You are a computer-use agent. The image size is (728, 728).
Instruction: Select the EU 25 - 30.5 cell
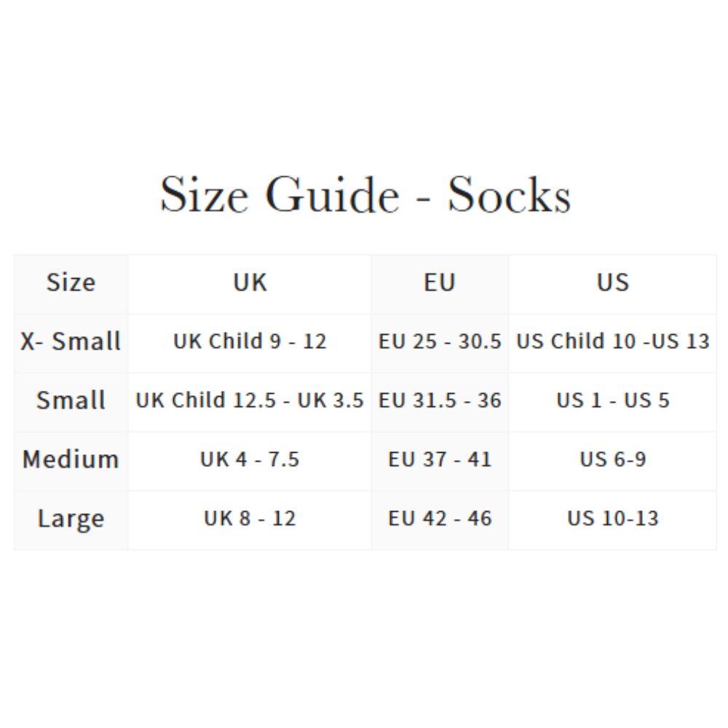pyautogui.click(x=440, y=341)
